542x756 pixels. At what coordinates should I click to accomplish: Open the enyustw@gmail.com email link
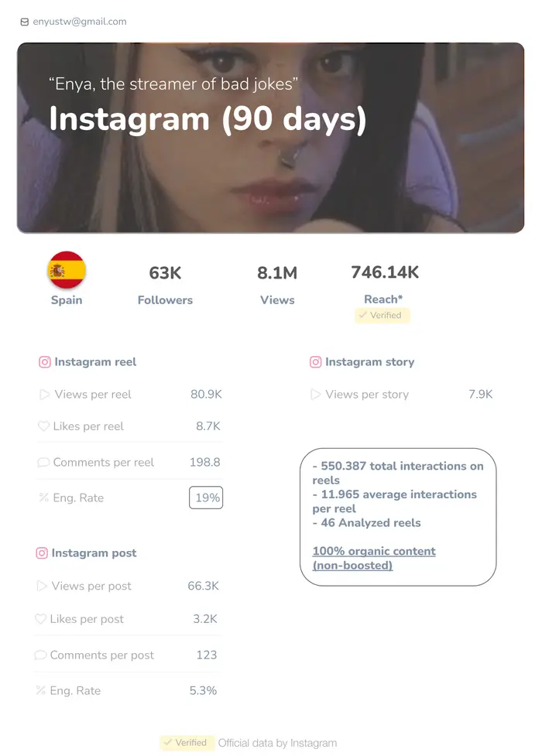coord(80,22)
